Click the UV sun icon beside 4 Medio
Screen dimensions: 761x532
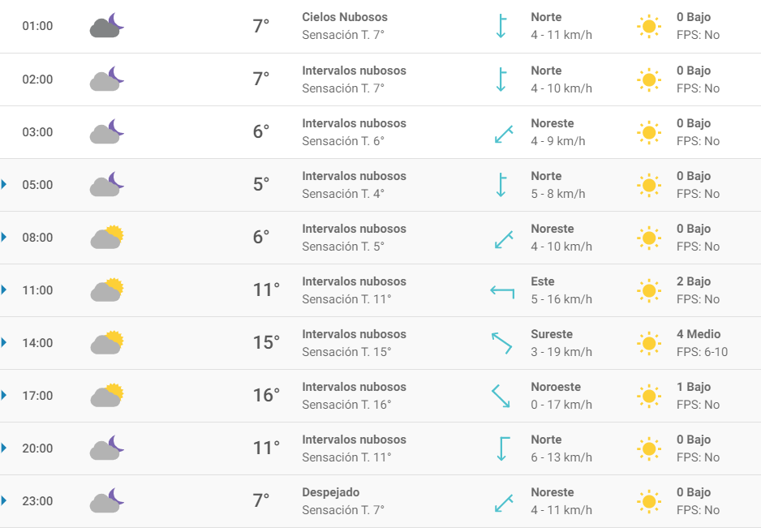pyautogui.click(x=649, y=343)
